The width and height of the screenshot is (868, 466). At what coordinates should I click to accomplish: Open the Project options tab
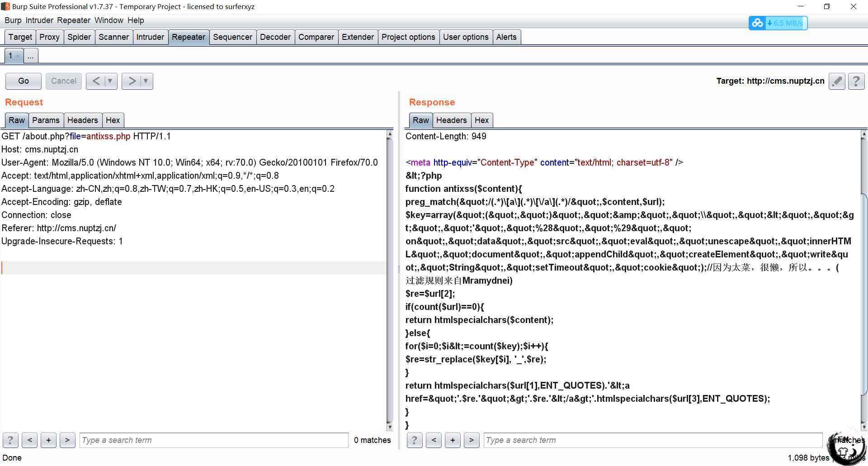(408, 37)
